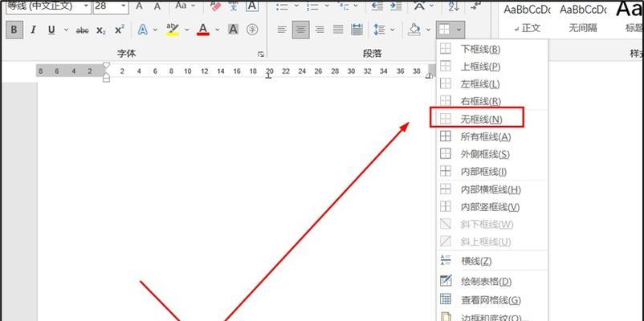Open text effects glowing A icon

click(x=142, y=30)
